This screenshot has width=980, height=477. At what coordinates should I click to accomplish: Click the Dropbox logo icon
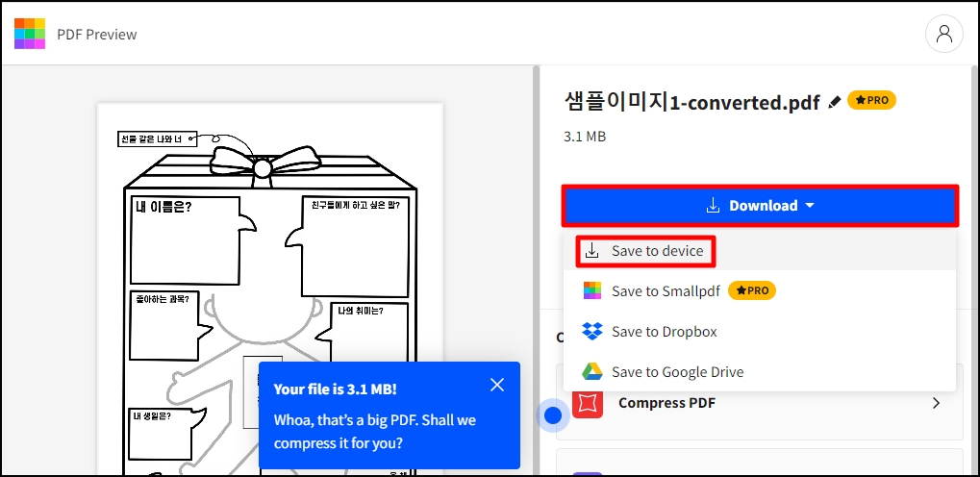coord(591,332)
